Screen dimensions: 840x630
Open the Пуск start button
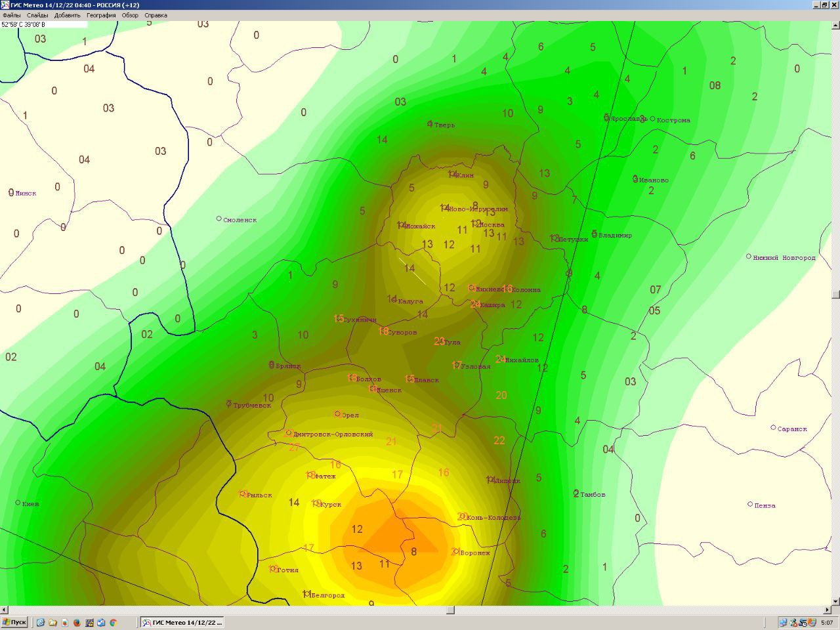14,622
